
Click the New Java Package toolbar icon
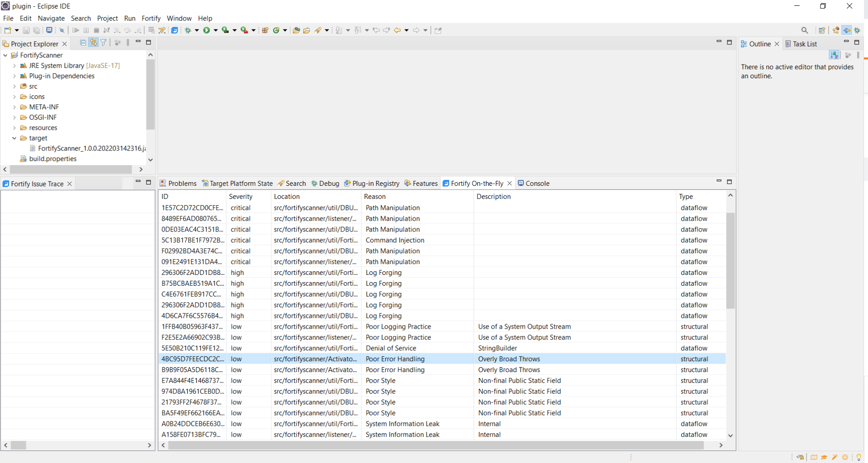(x=265, y=30)
